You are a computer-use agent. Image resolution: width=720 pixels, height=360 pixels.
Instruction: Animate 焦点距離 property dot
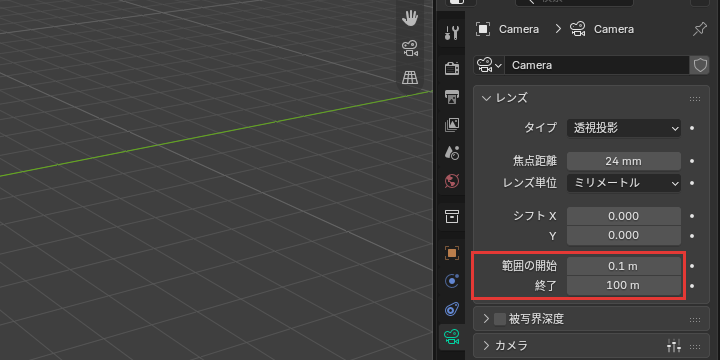click(692, 161)
